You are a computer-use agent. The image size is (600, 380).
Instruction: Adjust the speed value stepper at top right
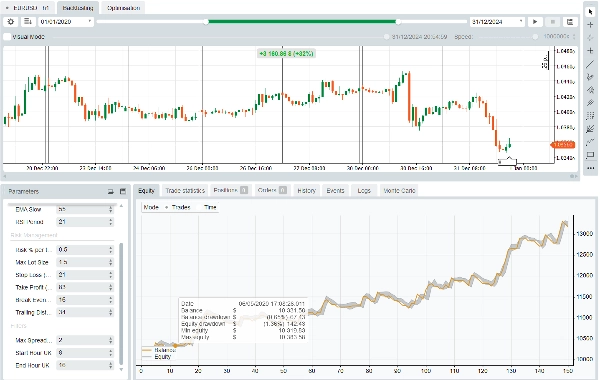point(574,37)
